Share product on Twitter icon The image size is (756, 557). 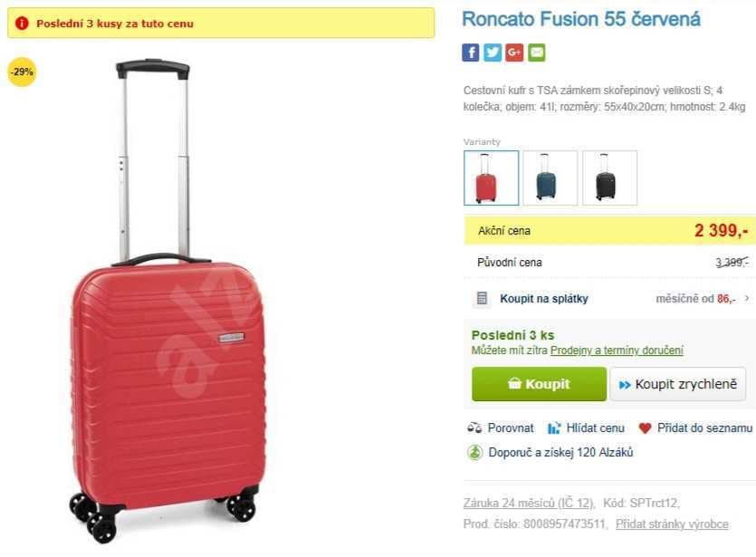[x=493, y=53]
